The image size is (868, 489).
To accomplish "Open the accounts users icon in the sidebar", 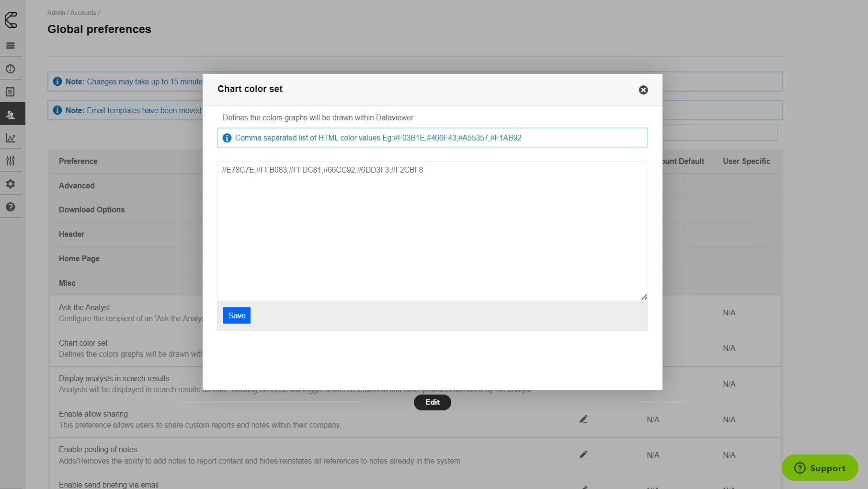I will [x=11, y=115].
